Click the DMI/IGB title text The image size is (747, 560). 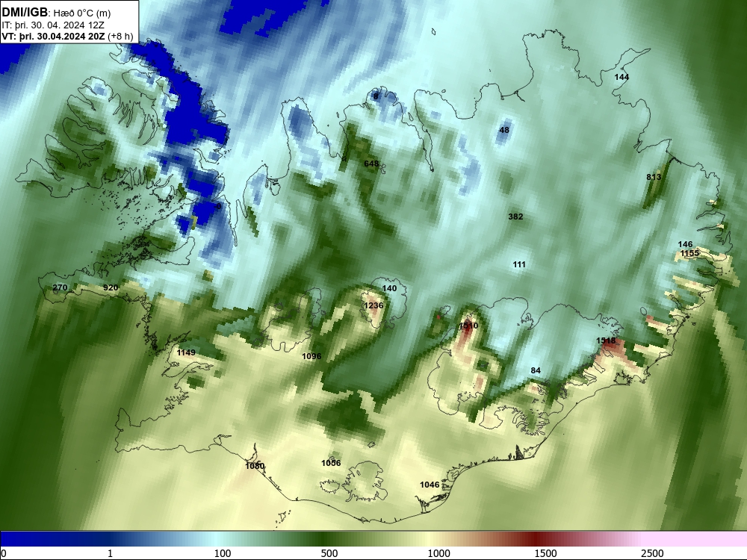point(25,12)
